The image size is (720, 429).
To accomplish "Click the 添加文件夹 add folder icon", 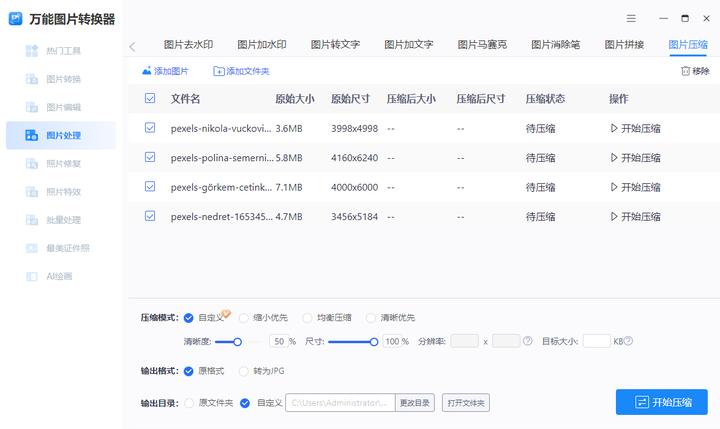I will pyautogui.click(x=219, y=71).
